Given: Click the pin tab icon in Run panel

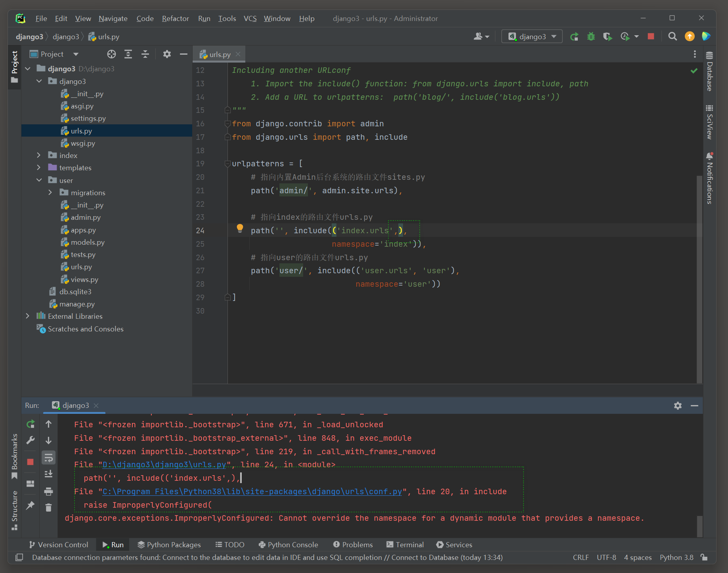Looking at the screenshot, I should point(31,505).
